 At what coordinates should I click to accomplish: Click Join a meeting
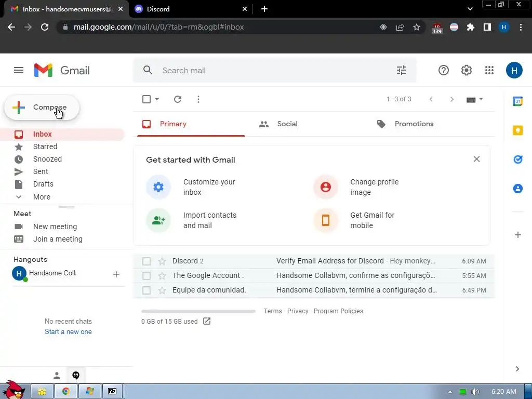(57, 239)
